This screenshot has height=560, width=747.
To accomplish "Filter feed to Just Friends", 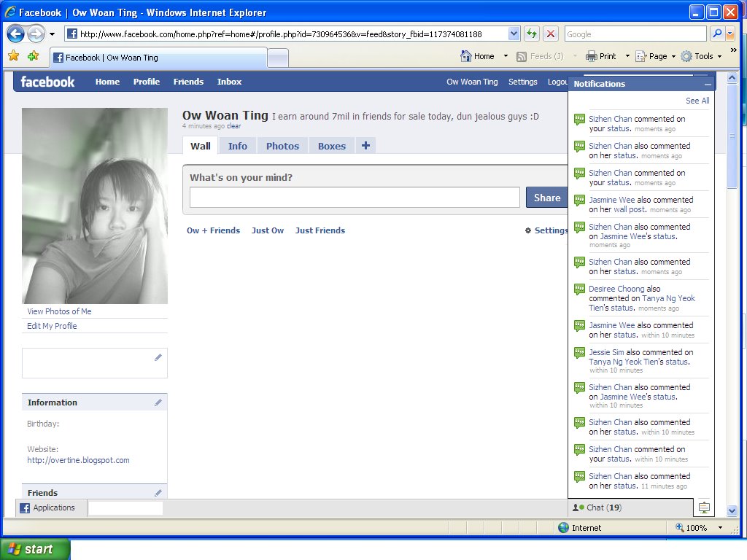I will (320, 230).
